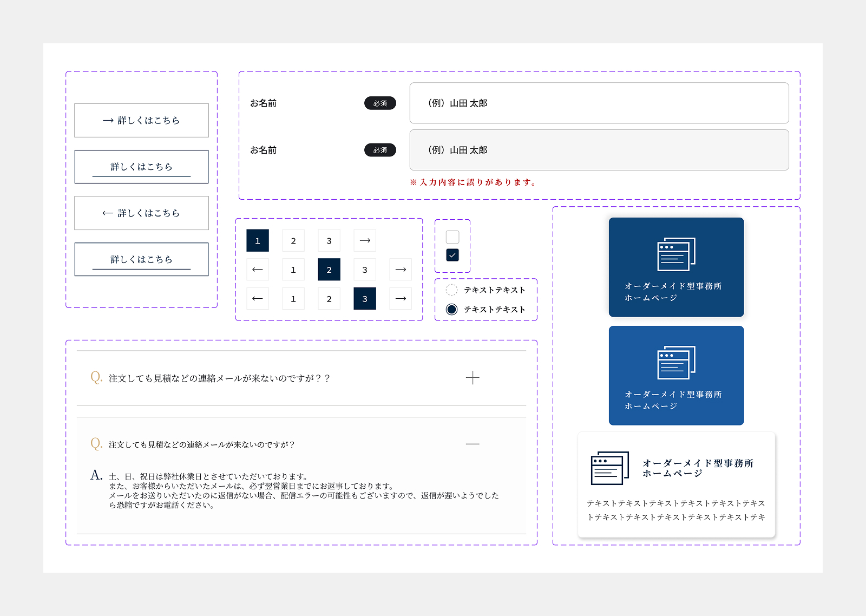Click the FAQ answer text starting with 土、日、祝日
Viewport: 866px width, 616px height.
(x=304, y=491)
